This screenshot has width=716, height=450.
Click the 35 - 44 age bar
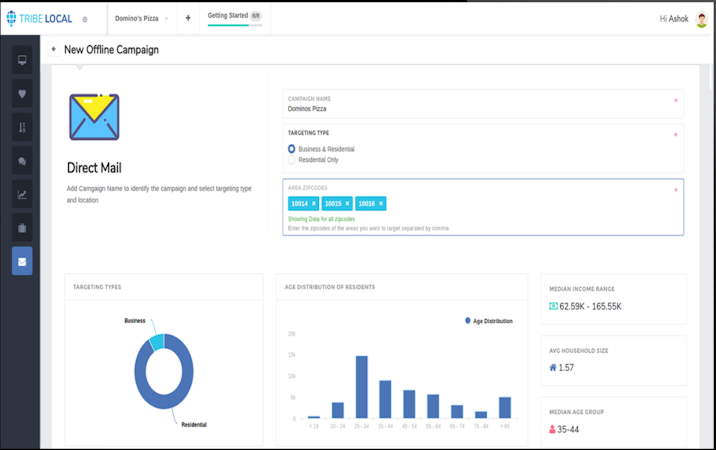(385, 399)
